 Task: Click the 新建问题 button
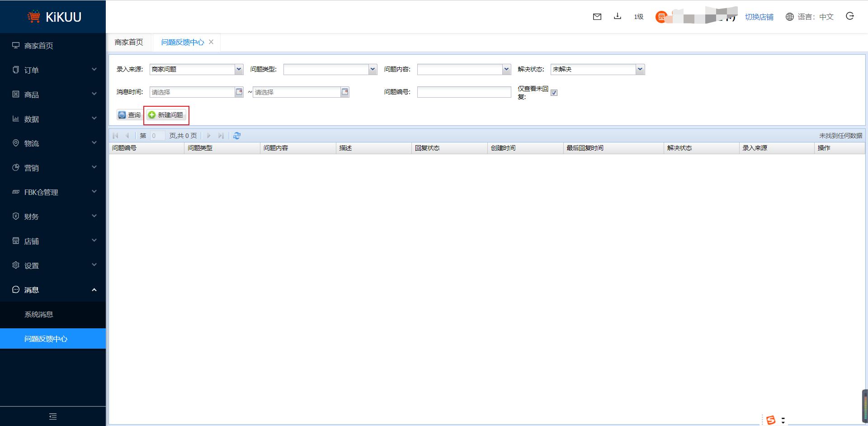[x=166, y=115]
